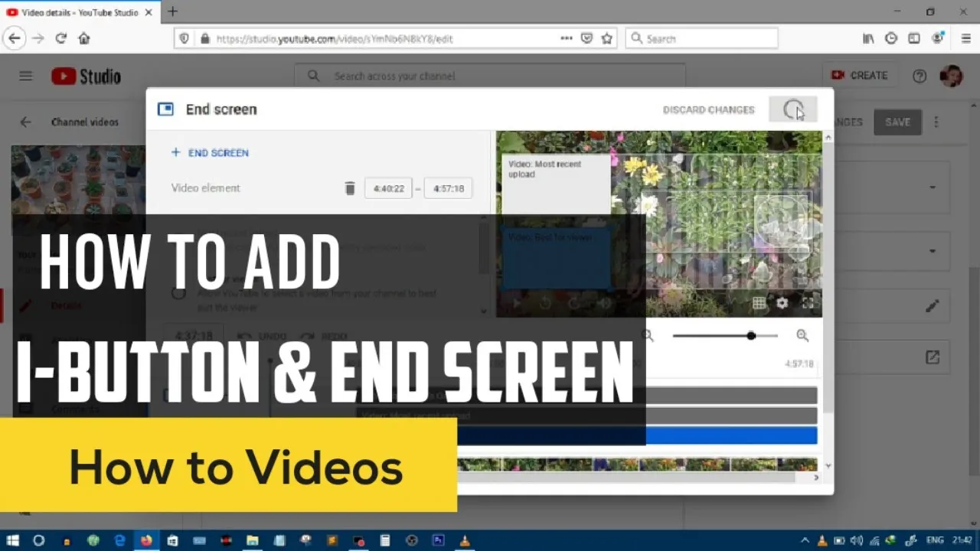Click the Channel videos link

[x=85, y=122]
